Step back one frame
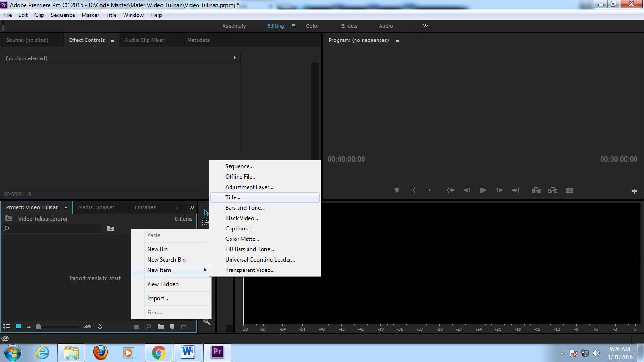 pyautogui.click(x=467, y=190)
